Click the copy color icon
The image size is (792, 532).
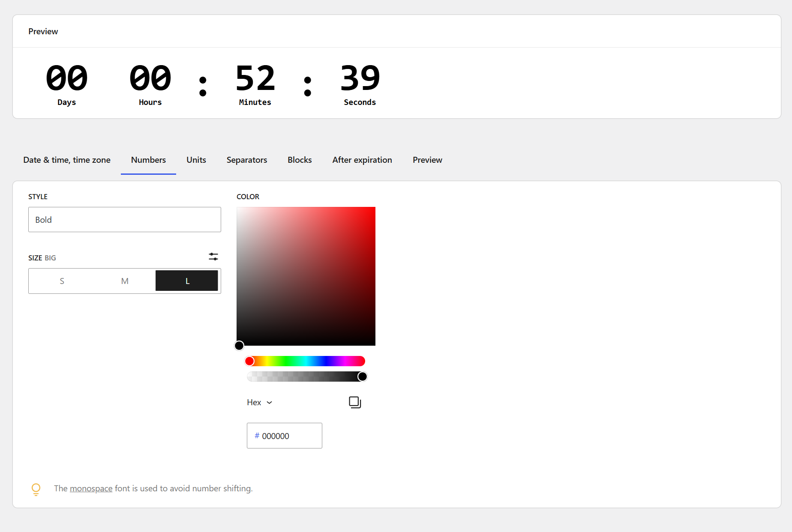pyautogui.click(x=355, y=402)
